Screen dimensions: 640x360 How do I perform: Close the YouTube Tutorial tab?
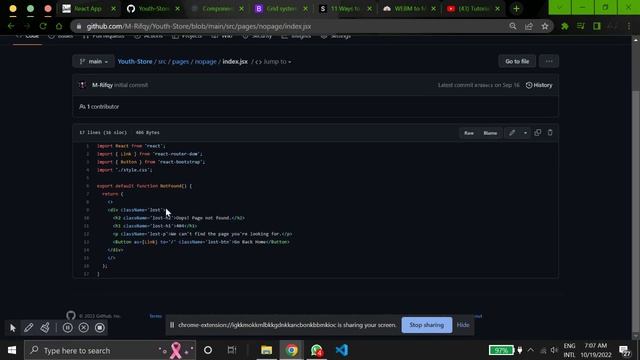point(498,9)
